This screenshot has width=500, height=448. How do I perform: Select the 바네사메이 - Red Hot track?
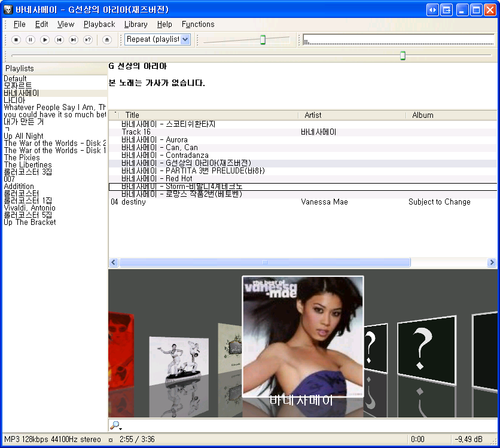pos(303,179)
